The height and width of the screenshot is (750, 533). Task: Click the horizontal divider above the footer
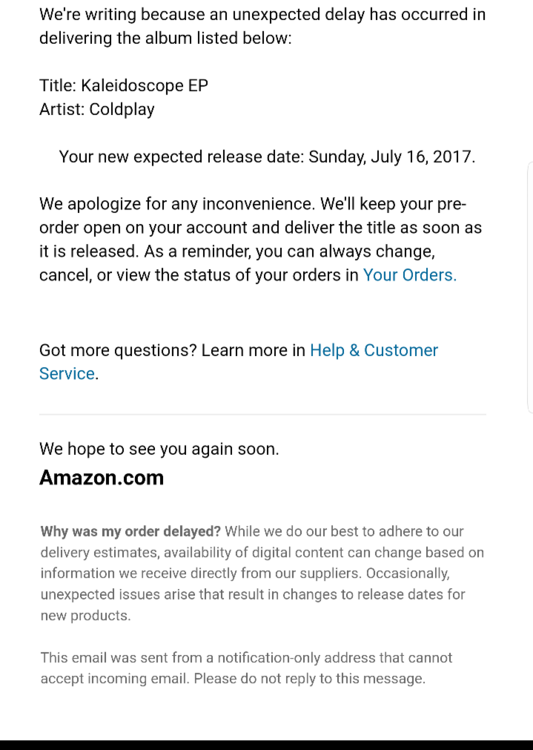pyautogui.click(x=263, y=414)
